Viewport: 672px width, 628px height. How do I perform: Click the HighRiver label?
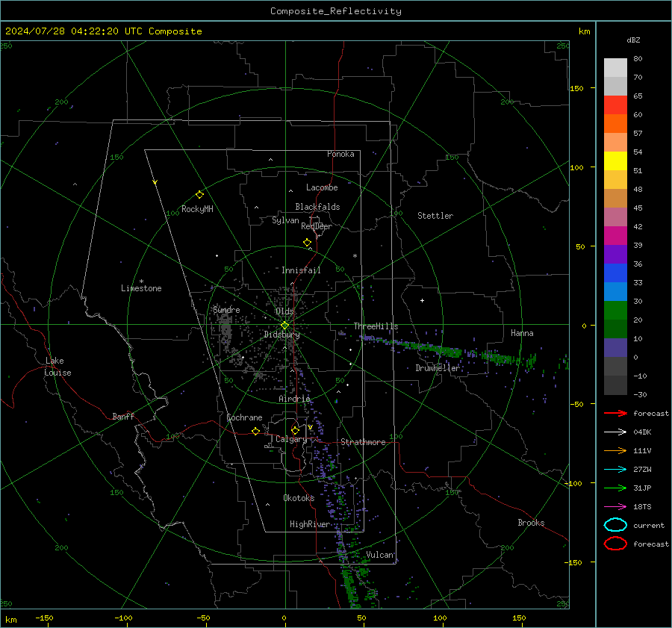tap(310, 524)
